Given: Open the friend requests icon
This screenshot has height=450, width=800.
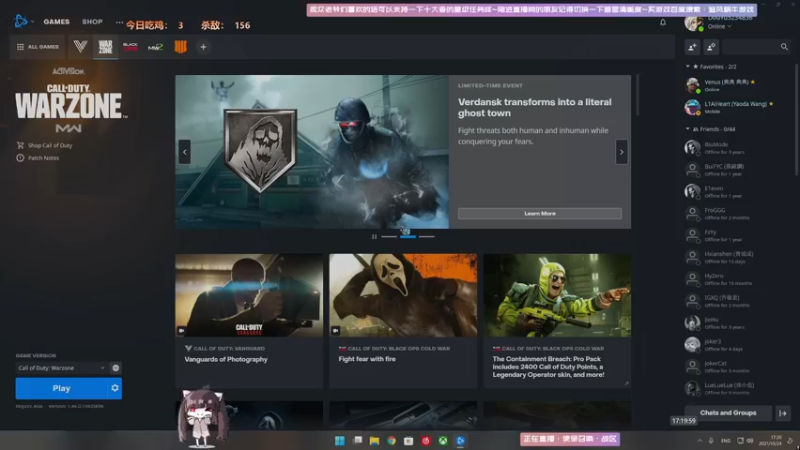Looking at the screenshot, I should (711, 47).
